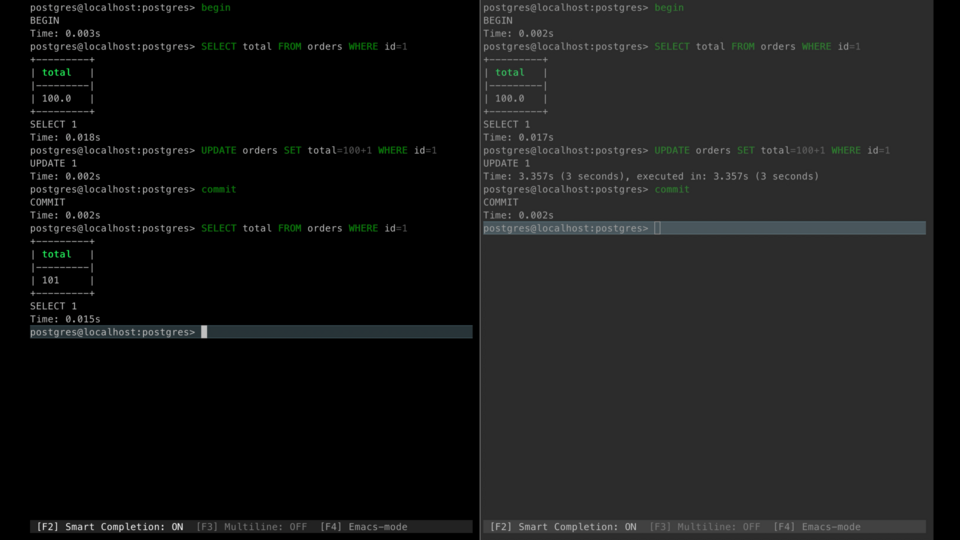Click 'Time: 3.357s (3 seconds)' line in right terminal
Screen dimensions: 960x540
tap(651, 176)
